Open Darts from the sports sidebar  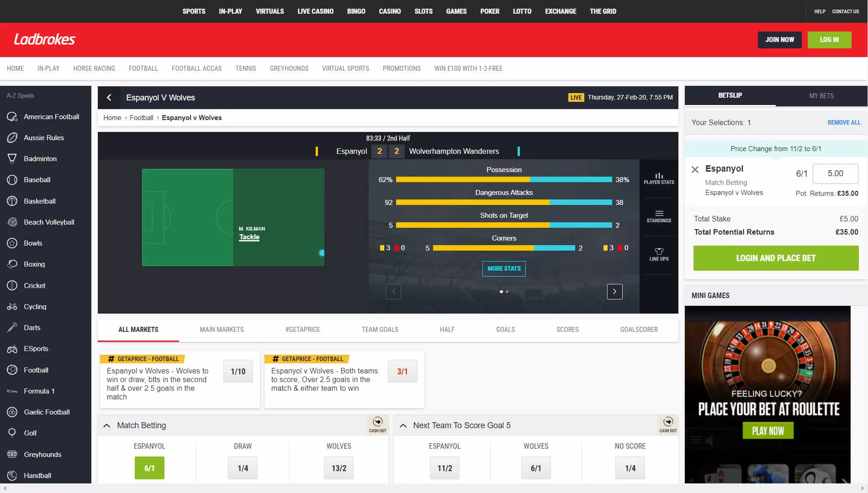coord(32,328)
